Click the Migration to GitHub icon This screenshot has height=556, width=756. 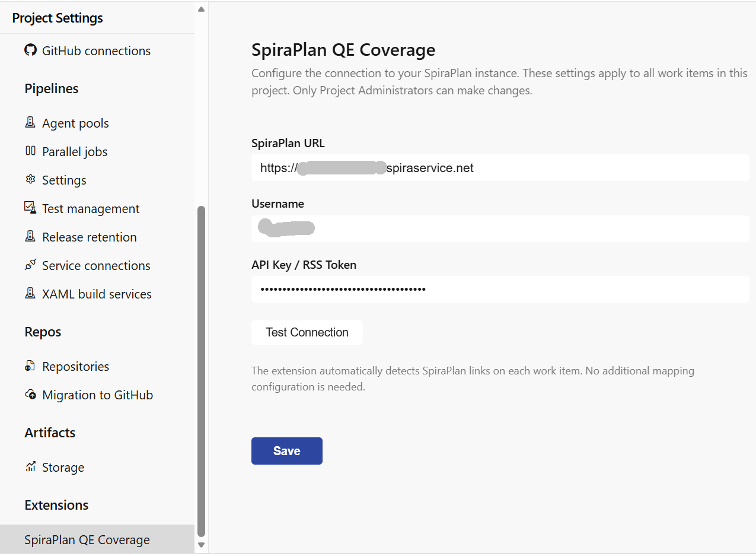(x=30, y=395)
